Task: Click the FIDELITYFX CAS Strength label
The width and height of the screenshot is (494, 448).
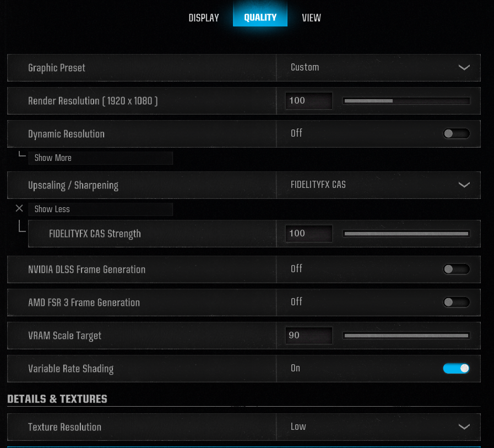Action: tap(95, 234)
